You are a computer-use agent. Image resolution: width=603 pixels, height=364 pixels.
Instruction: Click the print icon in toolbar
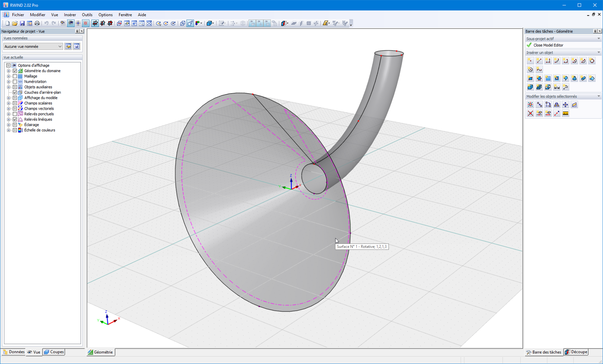tap(37, 23)
